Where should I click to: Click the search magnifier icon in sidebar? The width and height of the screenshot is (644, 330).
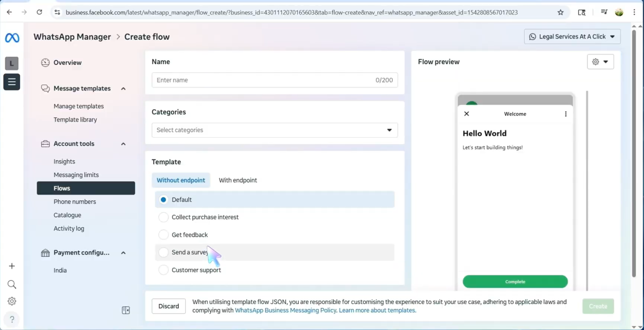[x=12, y=285]
